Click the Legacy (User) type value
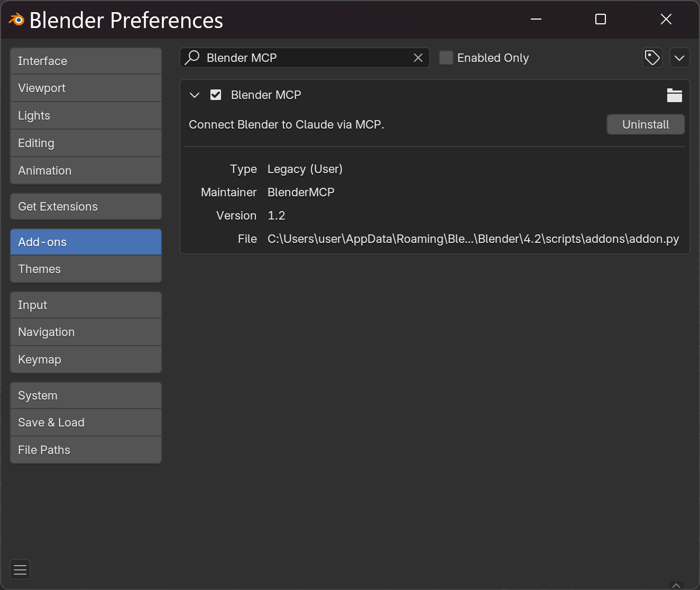This screenshot has width=700, height=590. pyautogui.click(x=305, y=169)
